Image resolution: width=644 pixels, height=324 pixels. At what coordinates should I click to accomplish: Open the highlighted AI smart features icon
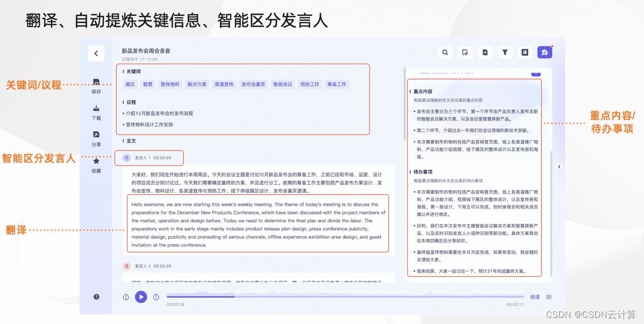point(544,52)
